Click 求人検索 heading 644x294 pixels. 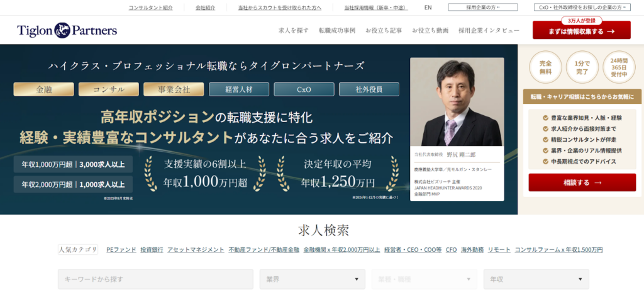(324, 230)
